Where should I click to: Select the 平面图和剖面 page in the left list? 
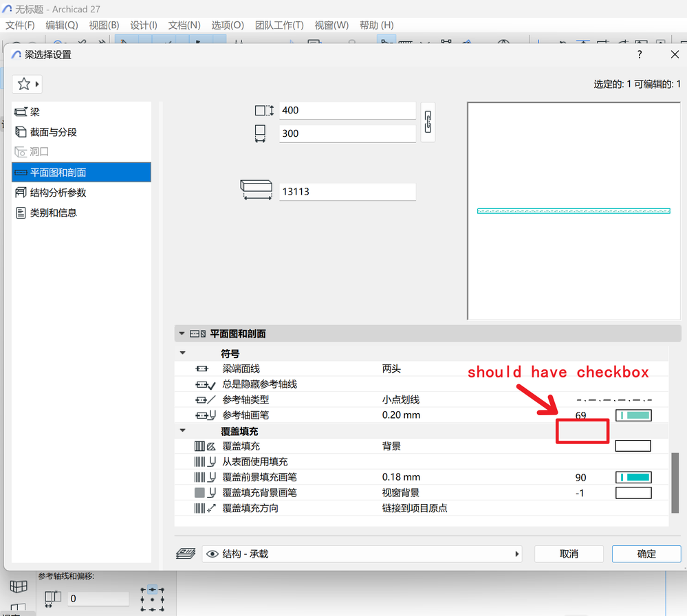pos(82,172)
